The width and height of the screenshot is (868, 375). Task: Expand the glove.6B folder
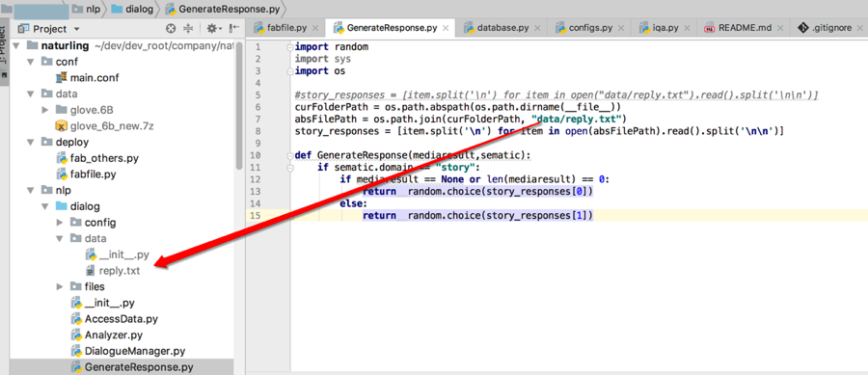(x=46, y=110)
